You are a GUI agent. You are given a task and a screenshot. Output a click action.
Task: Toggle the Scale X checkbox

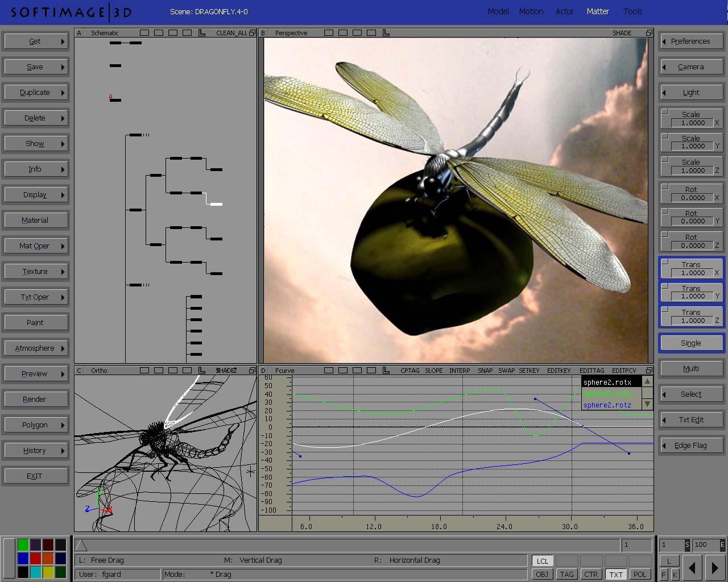click(x=664, y=111)
